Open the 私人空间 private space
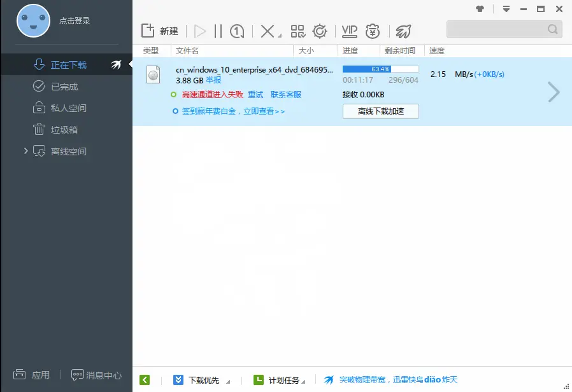Screen dimensions: 572x392 point(67,108)
